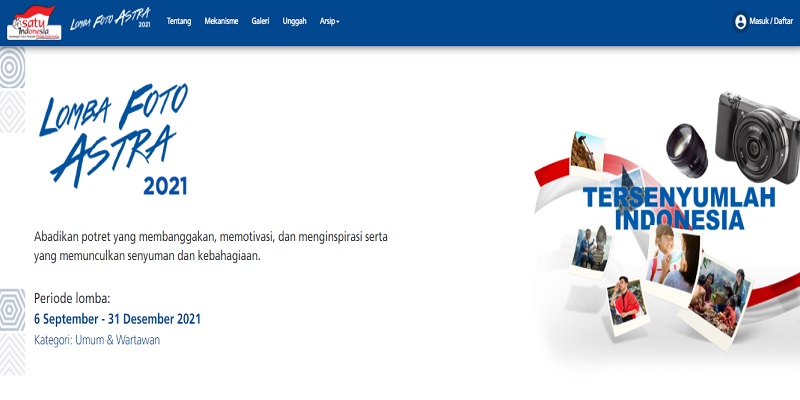Open the Tentang menu item

(x=179, y=21)
